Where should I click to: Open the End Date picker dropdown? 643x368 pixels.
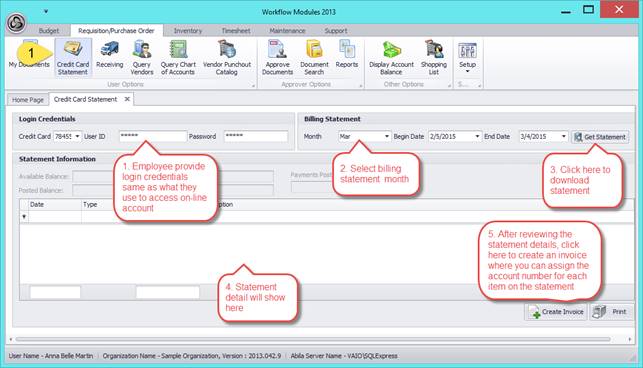tap(564, 136)
